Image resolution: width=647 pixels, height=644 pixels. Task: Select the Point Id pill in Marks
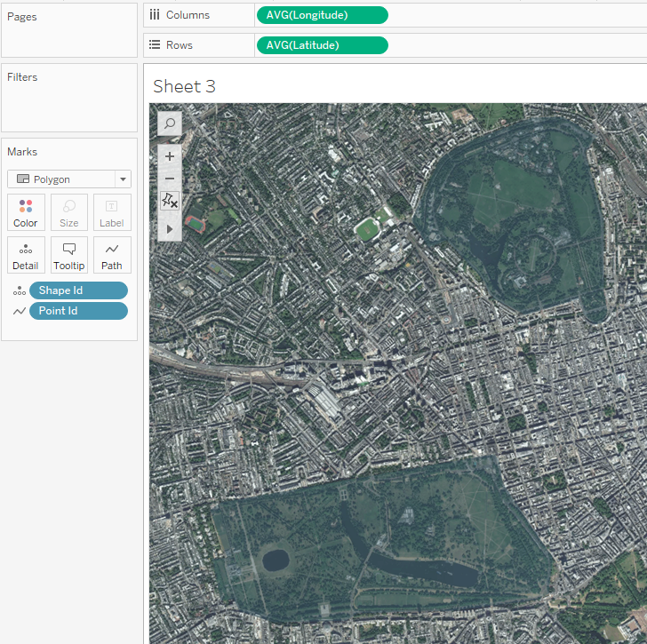(x=78, y=311)
